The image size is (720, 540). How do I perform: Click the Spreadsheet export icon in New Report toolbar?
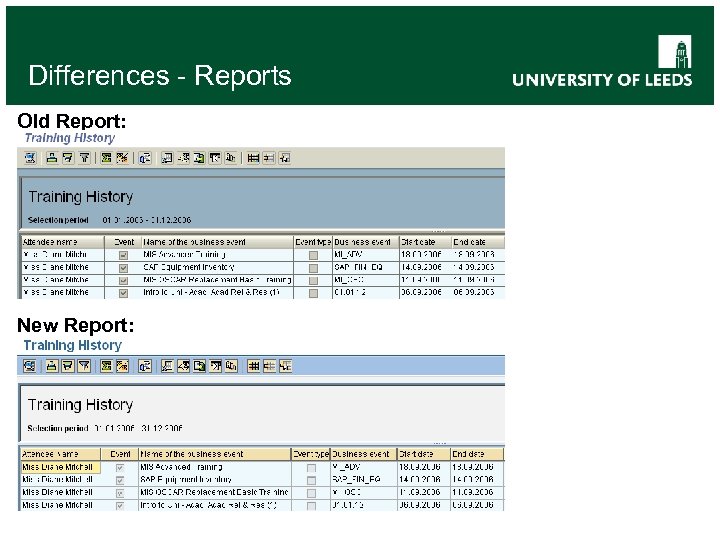168,366
